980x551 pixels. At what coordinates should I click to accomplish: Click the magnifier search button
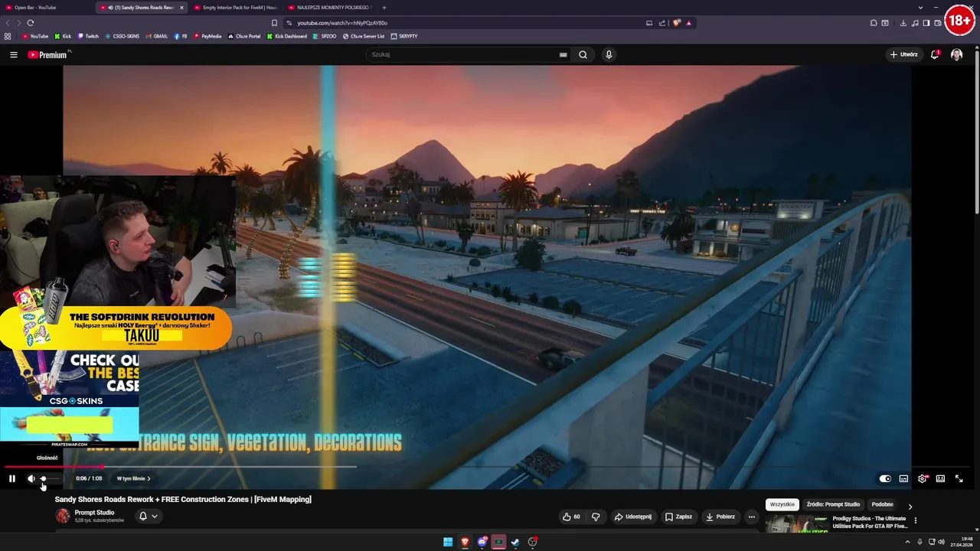pyautogui.click(x=583, y=54)
